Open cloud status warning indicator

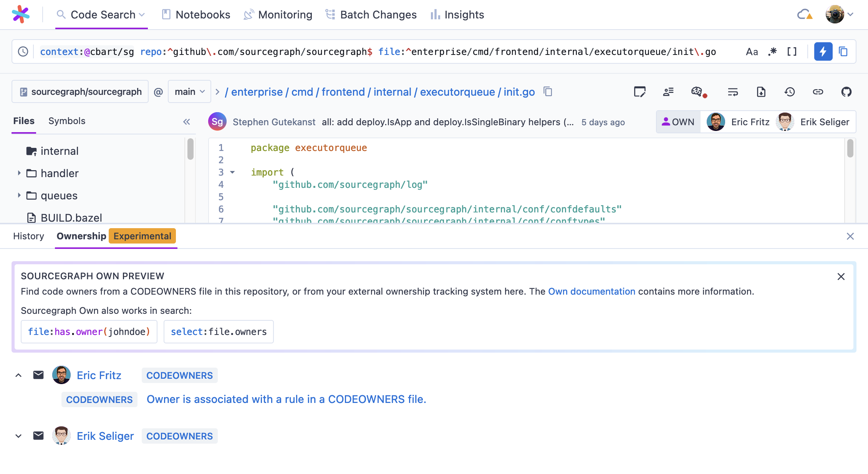click(805, 15)
